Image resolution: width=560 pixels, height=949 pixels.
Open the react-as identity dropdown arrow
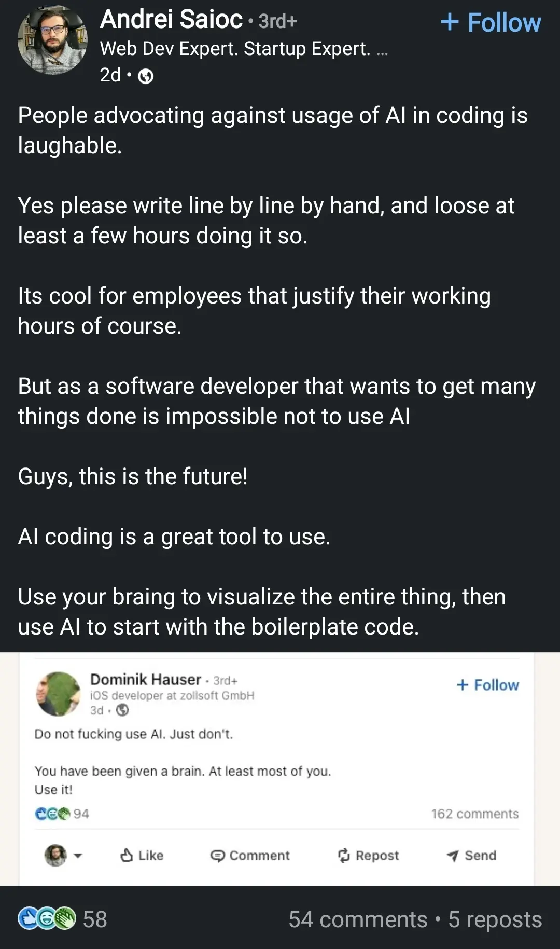coord(78,856)
